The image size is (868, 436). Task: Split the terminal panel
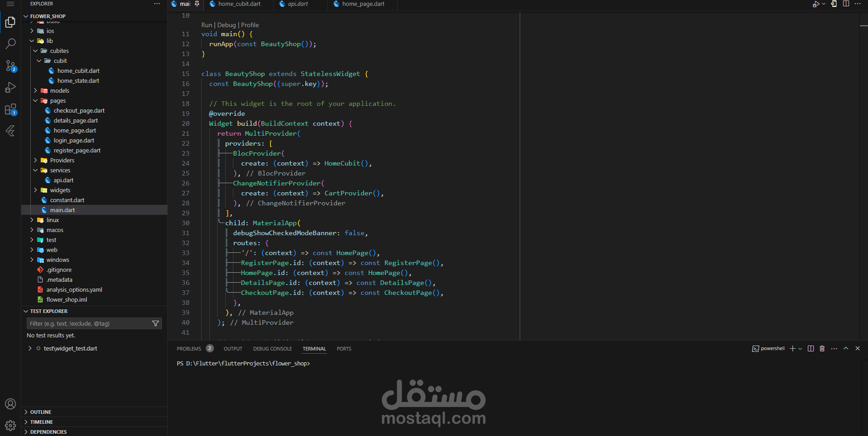811,349
